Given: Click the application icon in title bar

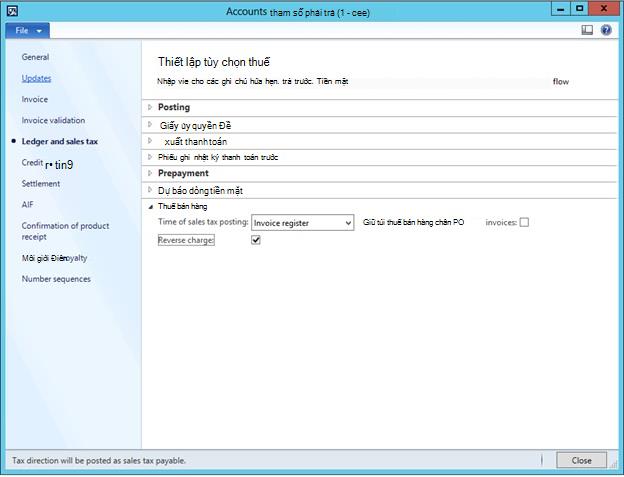Looking at the screenshot, I should [x=12, y=10].
